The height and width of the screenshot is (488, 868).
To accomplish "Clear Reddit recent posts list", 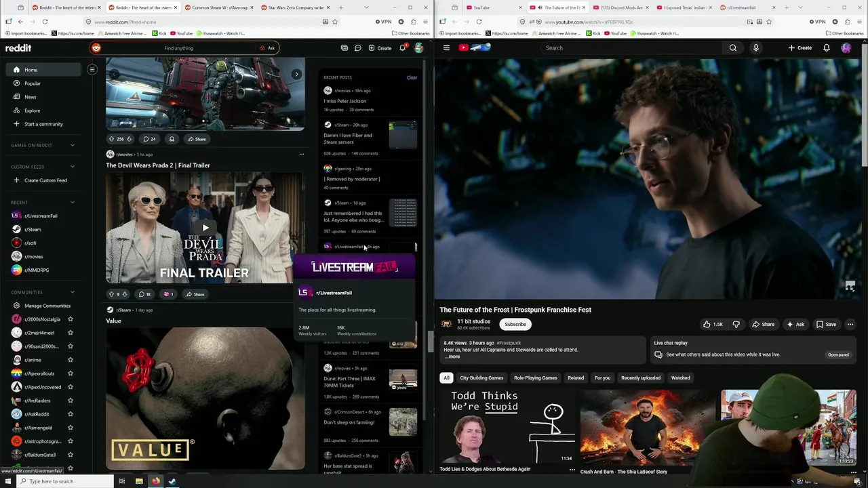I will pyautogui.click(x=412, y=77).
